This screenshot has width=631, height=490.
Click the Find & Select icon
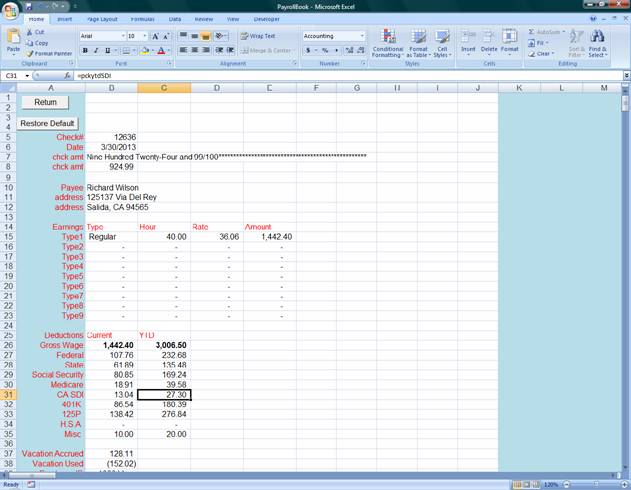(x=598, y=42)
